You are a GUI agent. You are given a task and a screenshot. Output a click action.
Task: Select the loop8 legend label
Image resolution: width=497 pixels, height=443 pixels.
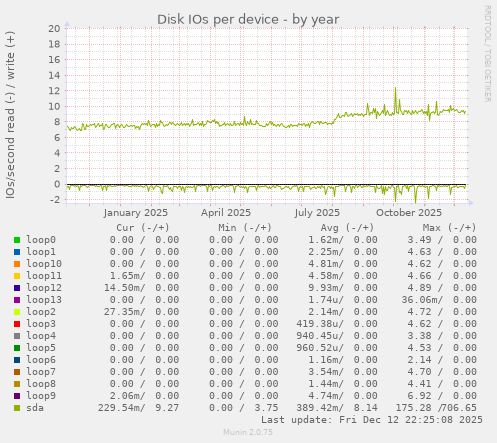pos(41,384)
